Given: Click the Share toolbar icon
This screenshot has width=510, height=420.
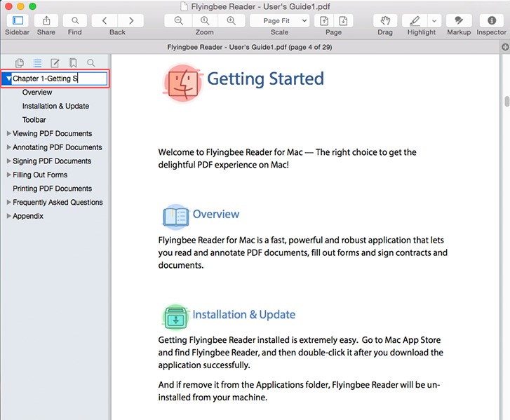Looking at the screenshot, I should coord(46,21).
